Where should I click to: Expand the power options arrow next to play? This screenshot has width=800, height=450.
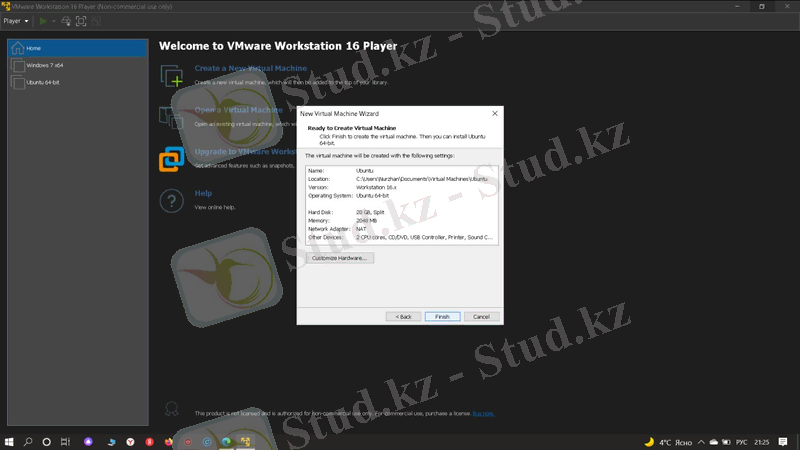(53, 21)
